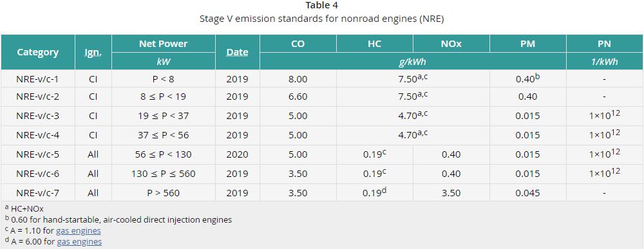Image resolution: width=644 pixels, height=249 pixels.
Task: Click the 8.00 CO value
Action: pos(298,78)
